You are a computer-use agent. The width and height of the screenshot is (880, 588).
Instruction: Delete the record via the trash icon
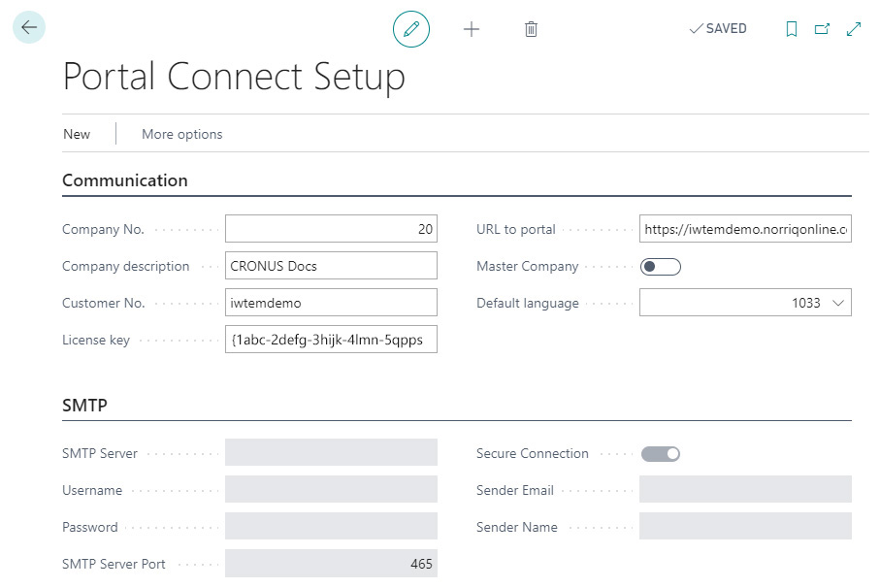coord(531,29)
